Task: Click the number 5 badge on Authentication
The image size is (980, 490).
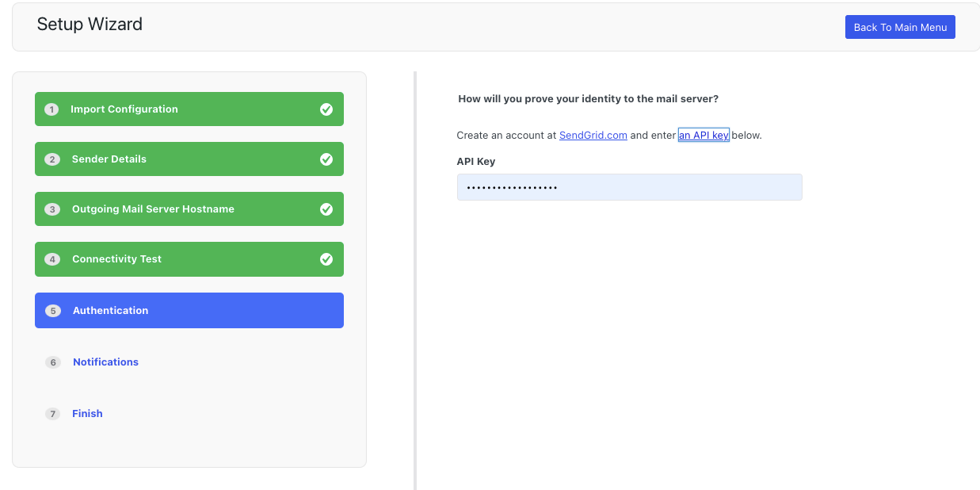Action: [x=53, y=311]
